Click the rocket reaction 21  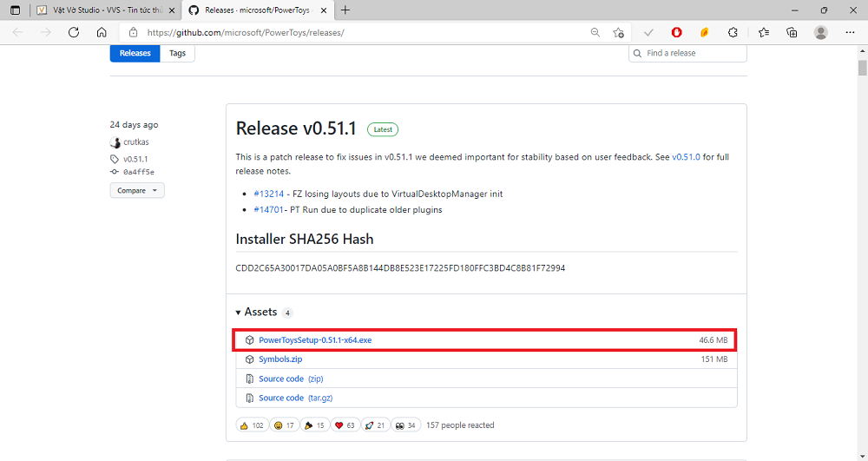[376, 425]
